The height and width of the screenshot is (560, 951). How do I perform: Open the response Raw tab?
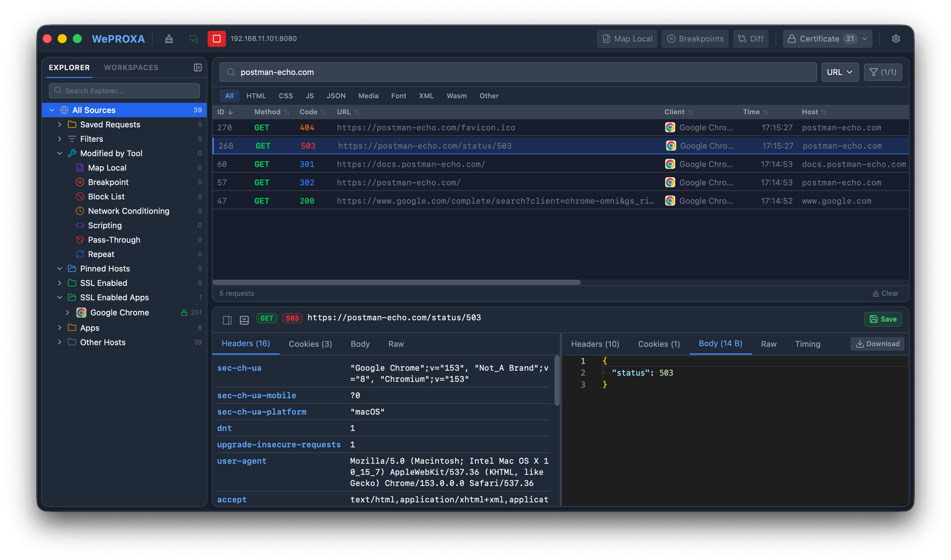(x=768, y=344)
